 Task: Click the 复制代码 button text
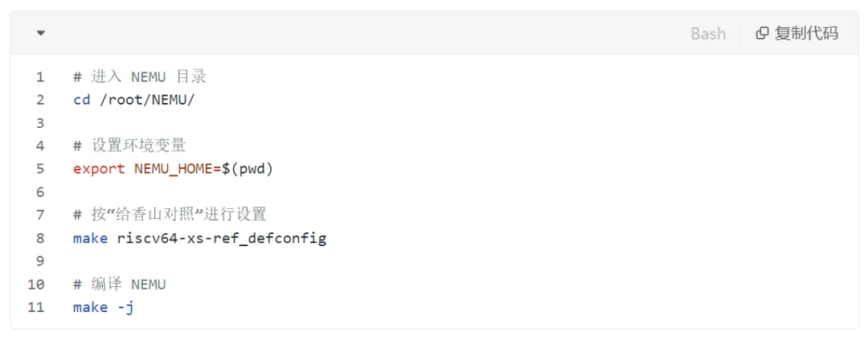pyautogui.click(x=806, y=33)
